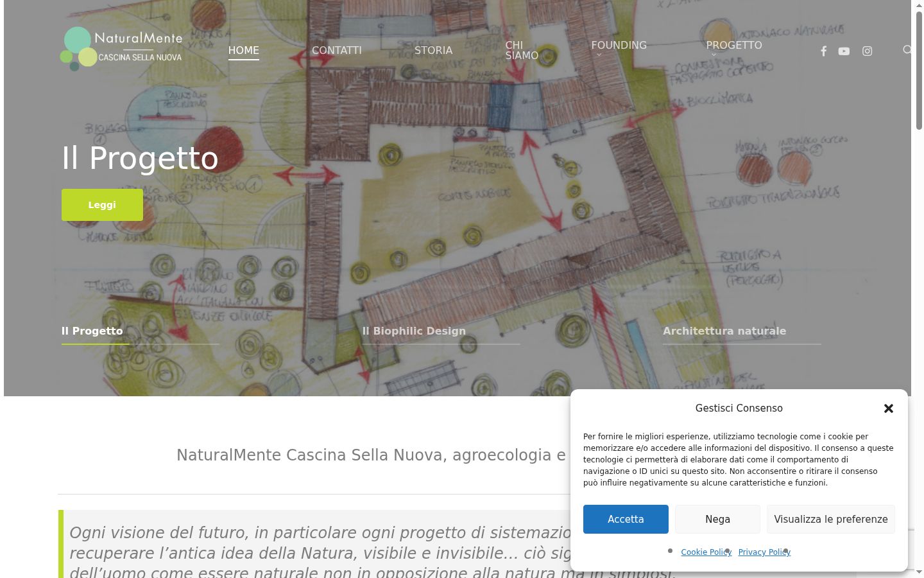Expand the Founding menu dropdown
Screen dimensions: 924x578
pos(619,49)
